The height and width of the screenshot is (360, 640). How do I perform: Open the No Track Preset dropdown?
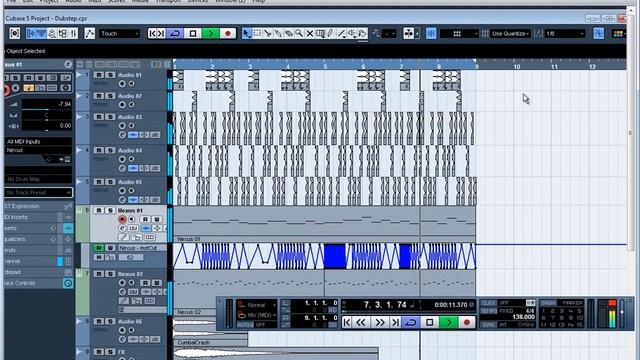pos(38,192)
